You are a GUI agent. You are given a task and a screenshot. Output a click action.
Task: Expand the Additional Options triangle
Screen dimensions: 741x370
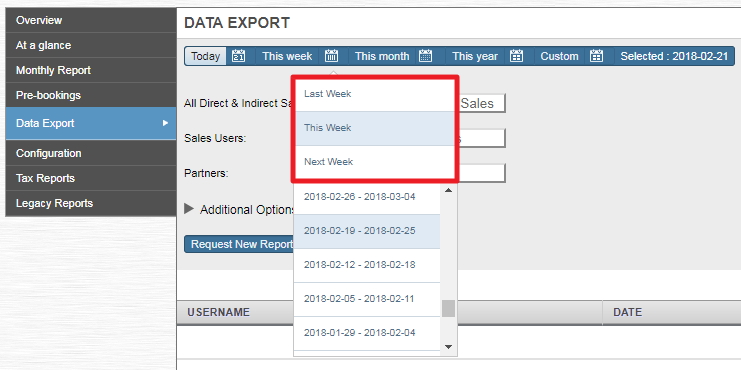click(189, 209)
